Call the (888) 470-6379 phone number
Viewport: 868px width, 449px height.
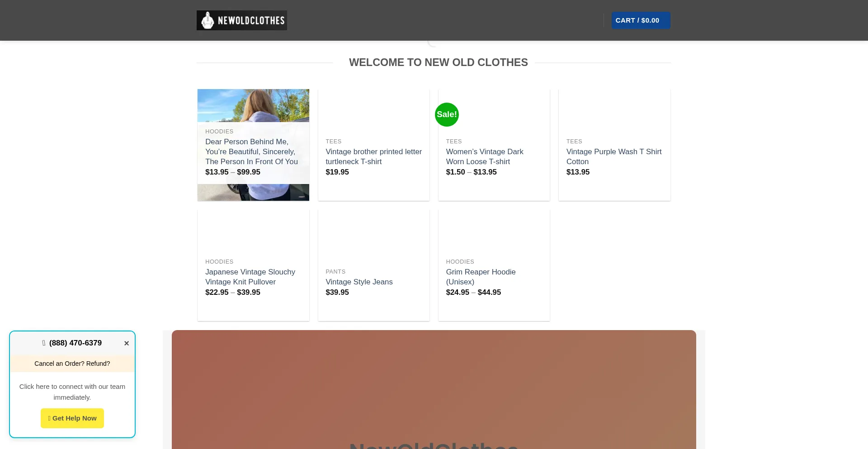75,343
